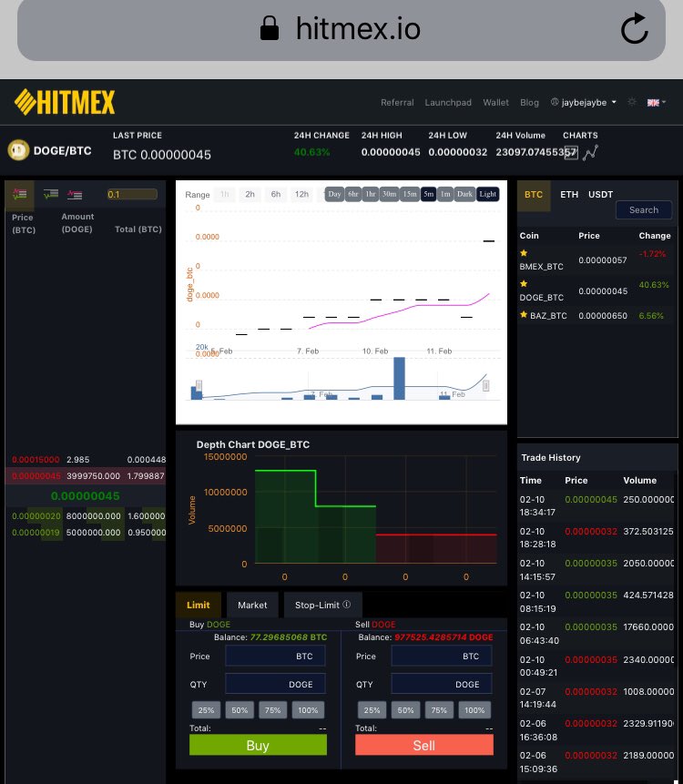Click the 0.00000020 buy order row
The image size is (683, 784).
[86, 516]
